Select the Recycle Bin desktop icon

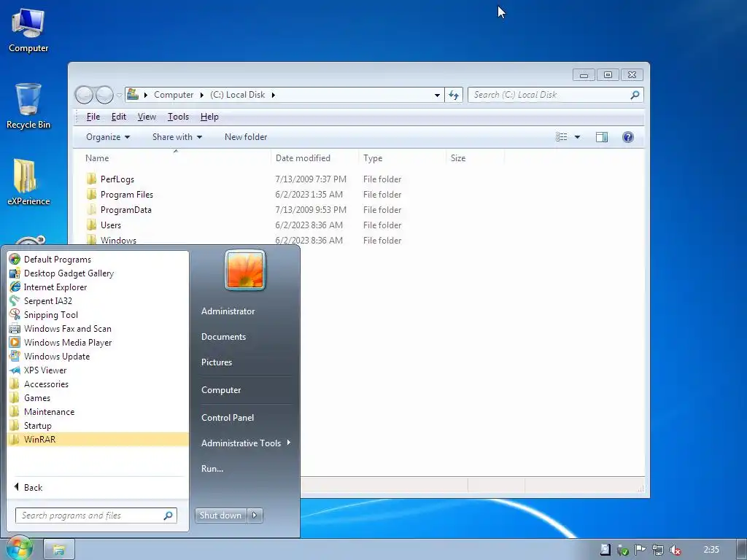click(x=28, y=106)
